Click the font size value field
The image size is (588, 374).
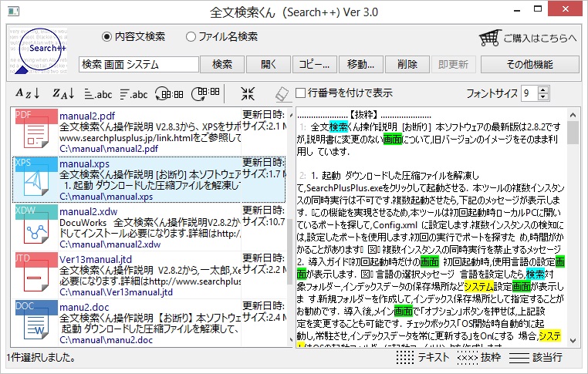coord(529,93)
